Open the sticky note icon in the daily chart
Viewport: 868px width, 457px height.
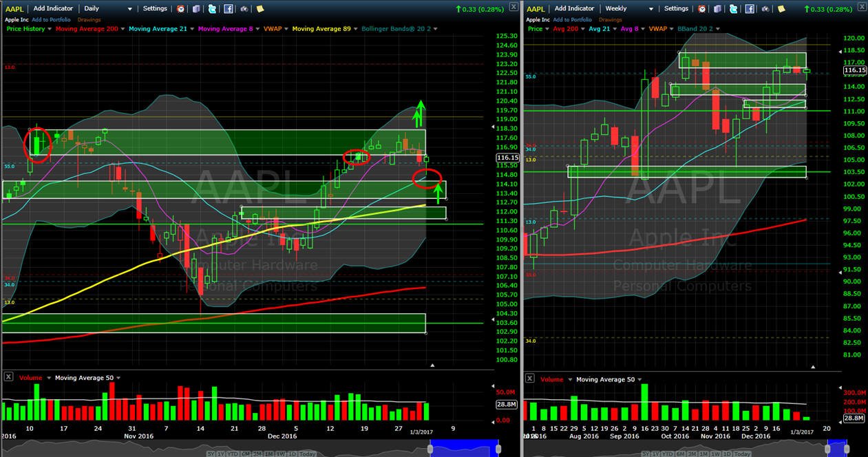coord(260,9)
